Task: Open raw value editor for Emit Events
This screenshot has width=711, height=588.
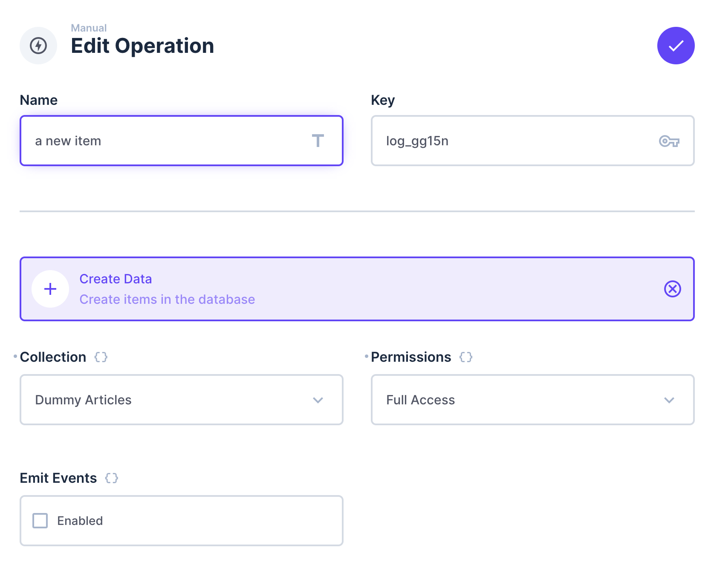Action: pos(112,478)
